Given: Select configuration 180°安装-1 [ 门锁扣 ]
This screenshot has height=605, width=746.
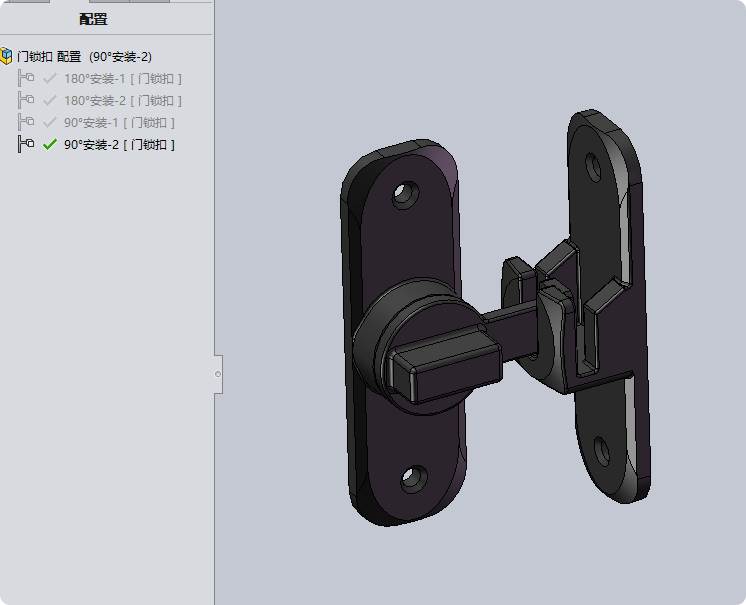Looking at the screenshot, I should click(123, 78).
